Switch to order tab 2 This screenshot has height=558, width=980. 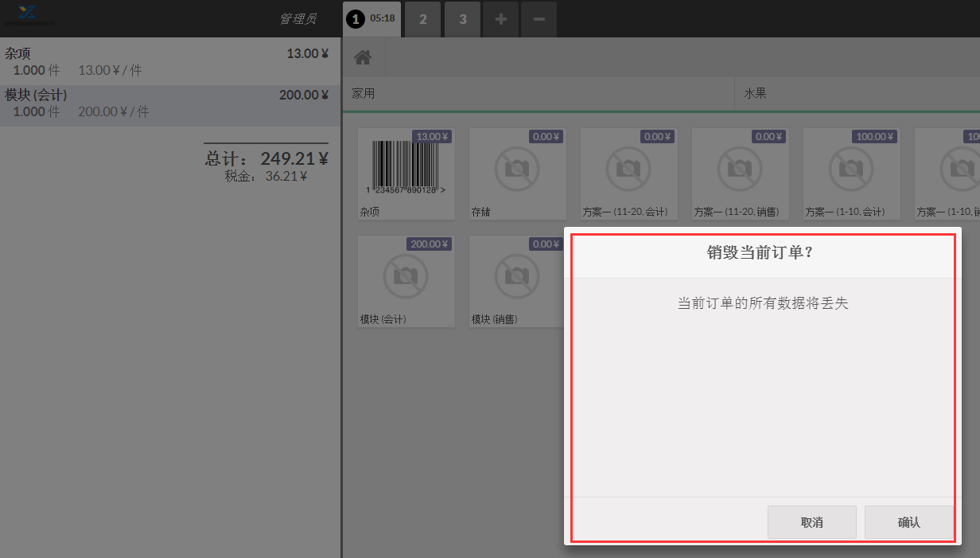(423, 19)
